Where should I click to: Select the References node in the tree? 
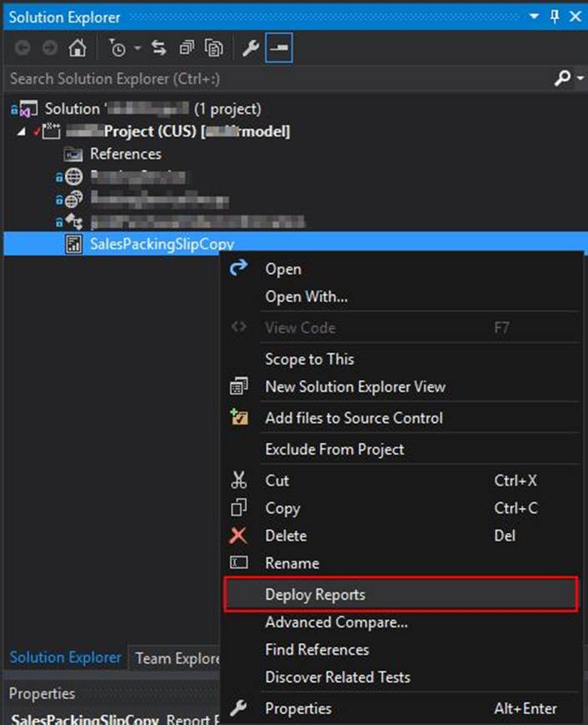pyautogui.click(x=125, y=154)
